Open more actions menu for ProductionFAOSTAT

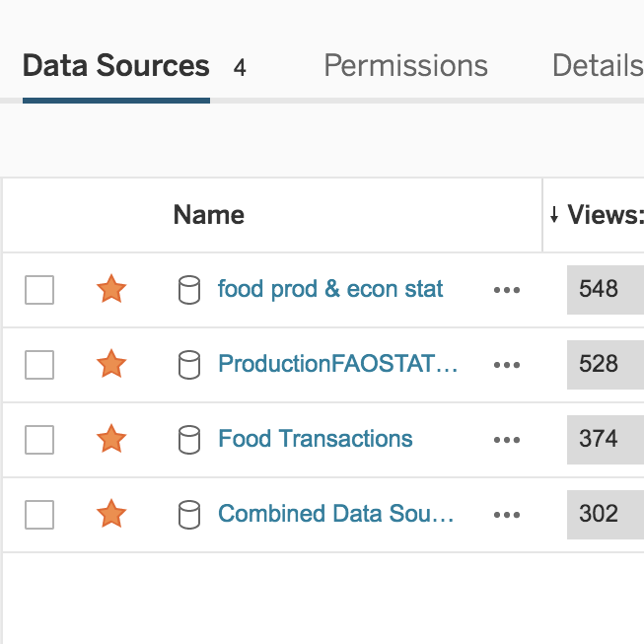pyautogui.click(x=506, y=365)
